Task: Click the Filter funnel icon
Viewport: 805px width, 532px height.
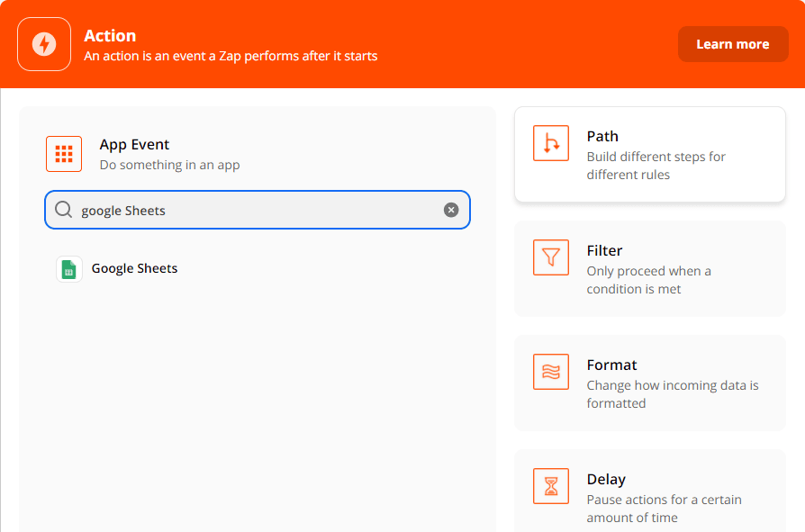Action: [x=551, y=257]
